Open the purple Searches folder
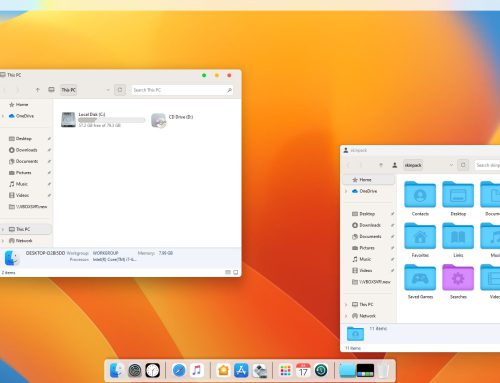500x383 pixels. coord(458,277)
